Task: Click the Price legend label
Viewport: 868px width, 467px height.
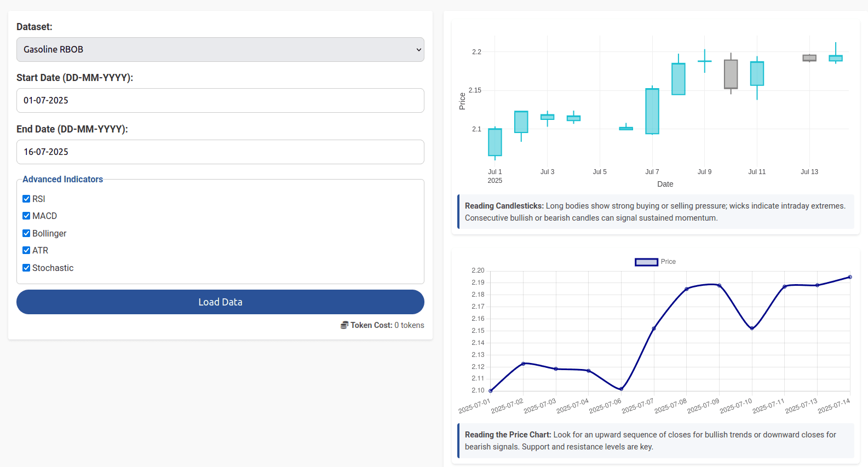Action: pyautogui.click(x=668, y=262)
